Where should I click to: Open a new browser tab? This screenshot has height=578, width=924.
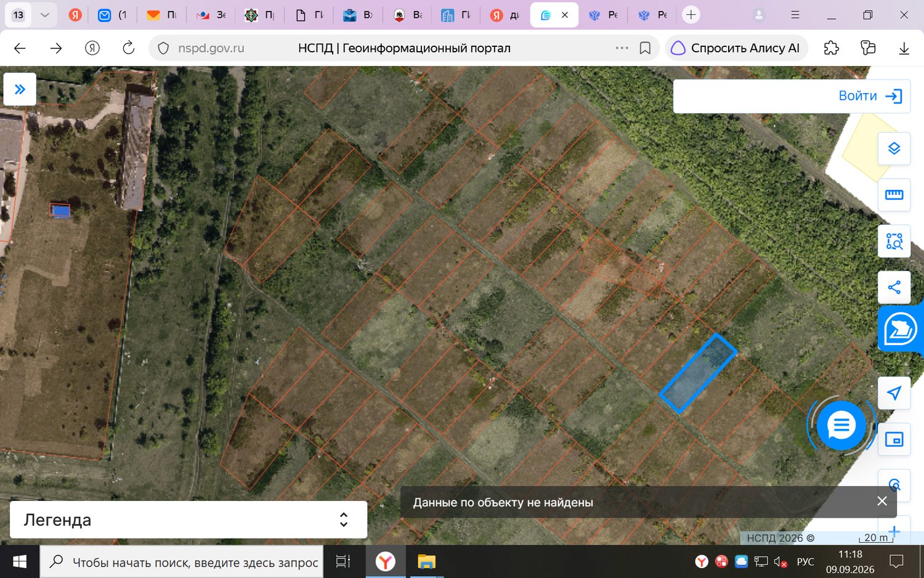(x=691, y=15)
